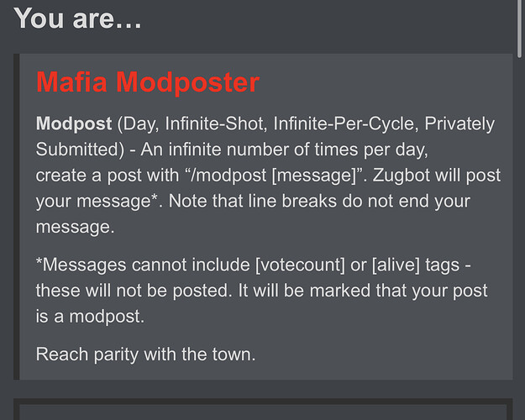
Task: Click the red Mafia Modposter title
Action: (x=148, y=82)
